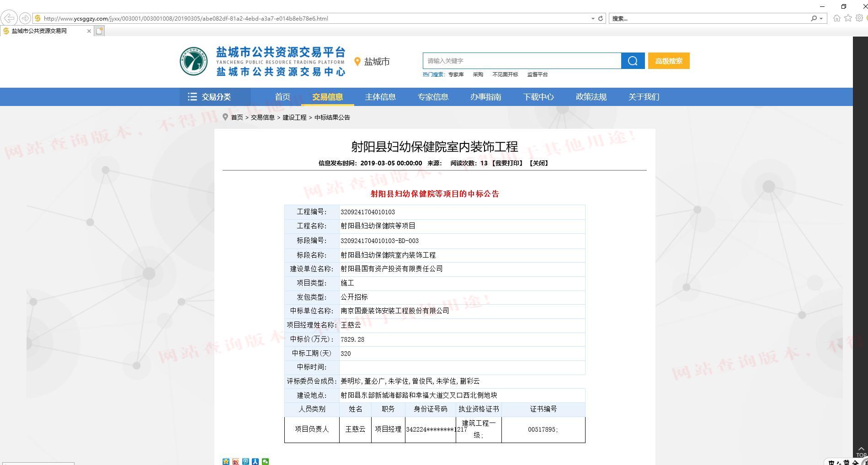Click the orange location pin beside 盐城市

357,62
